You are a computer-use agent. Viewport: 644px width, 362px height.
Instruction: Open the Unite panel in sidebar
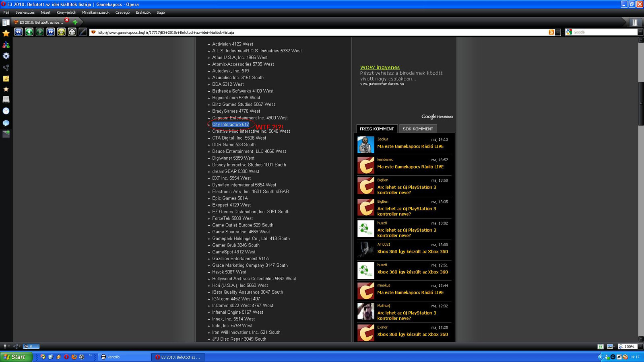tap(6, 67)
